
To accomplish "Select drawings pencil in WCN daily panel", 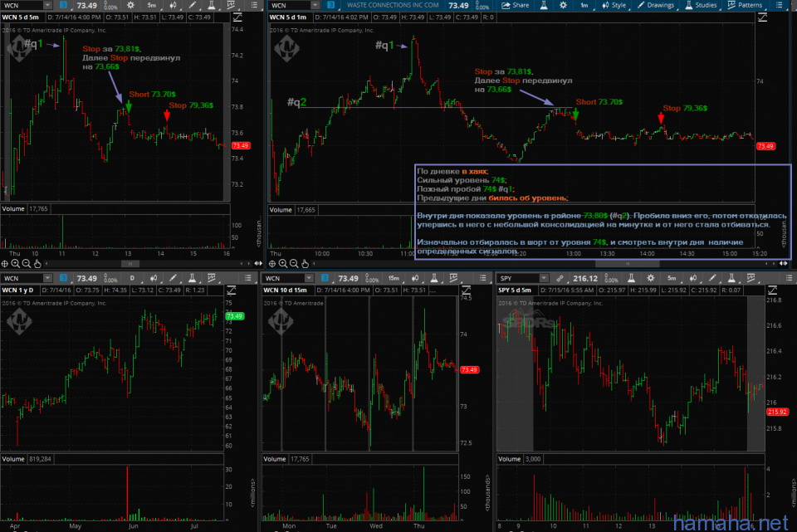I will [173, 278].
